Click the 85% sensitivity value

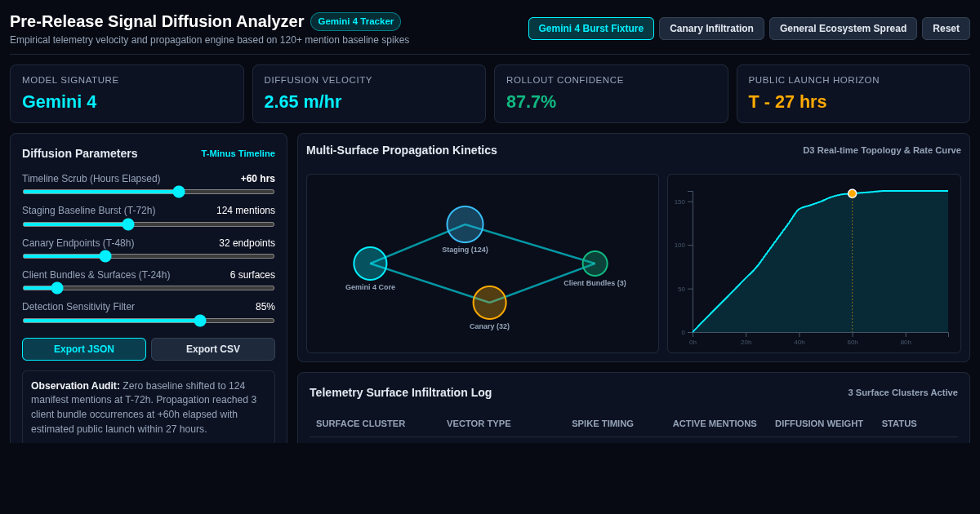(265, 307)
